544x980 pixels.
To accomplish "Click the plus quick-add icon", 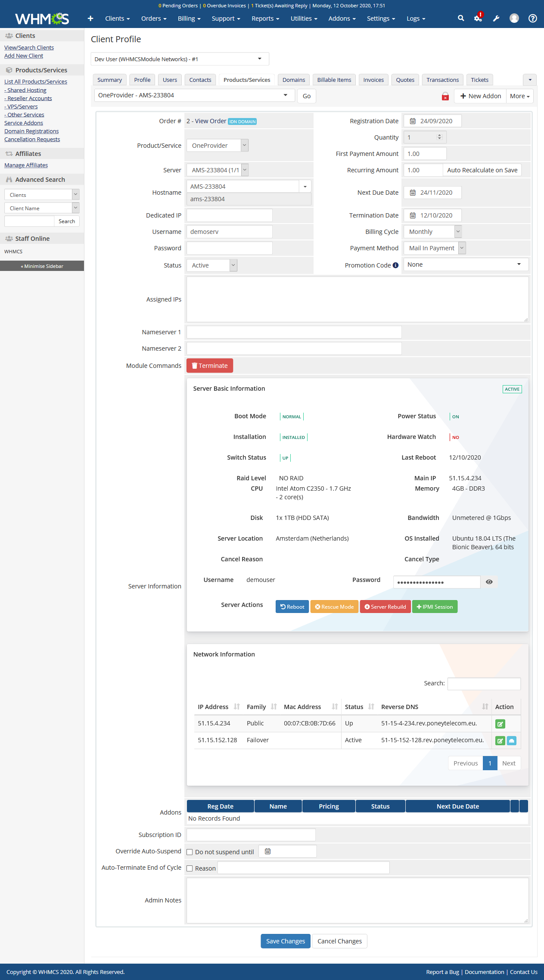I will 90,19.
